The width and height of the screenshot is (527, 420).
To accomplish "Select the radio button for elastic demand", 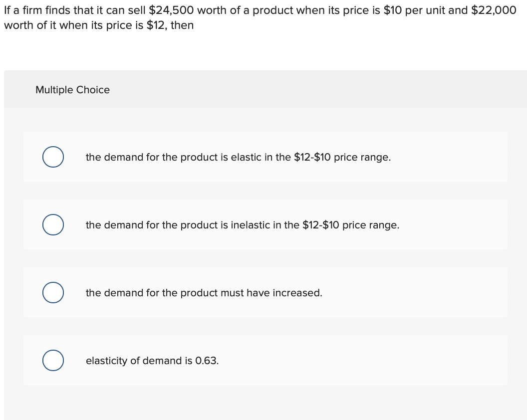I will 53,157.
